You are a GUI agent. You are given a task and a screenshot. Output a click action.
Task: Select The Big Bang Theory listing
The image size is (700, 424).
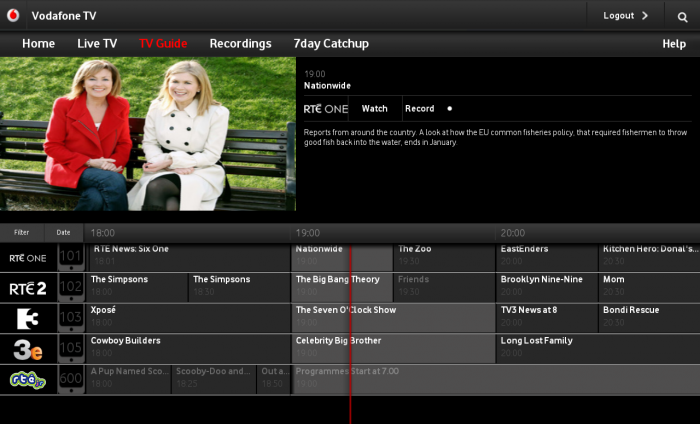point(342,288)
